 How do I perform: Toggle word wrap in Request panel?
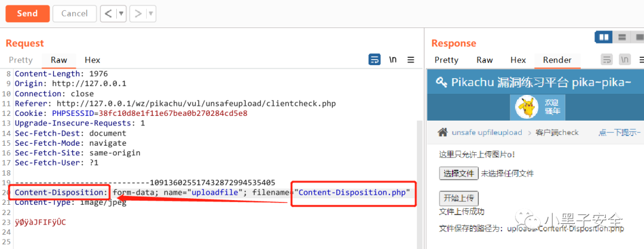(374, 60)
